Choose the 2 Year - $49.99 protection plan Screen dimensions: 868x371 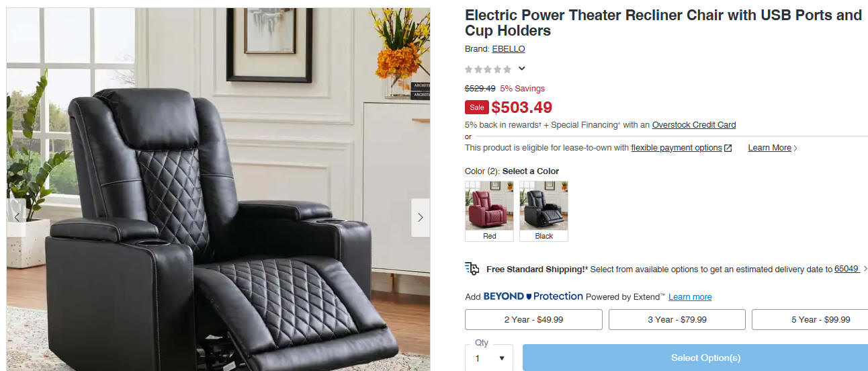click(x=533, y=320)
